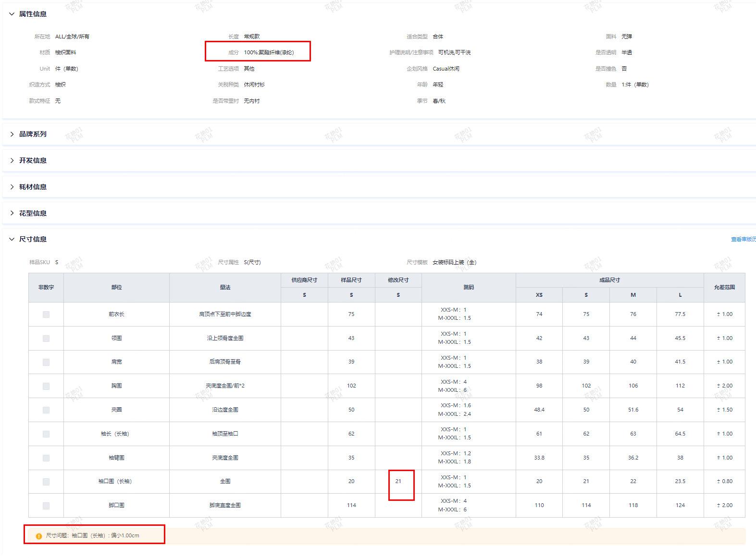Screen dimensions: 756x558
Task: Toggle the 脚口围 row checkbox
Action: click(46, 506)
